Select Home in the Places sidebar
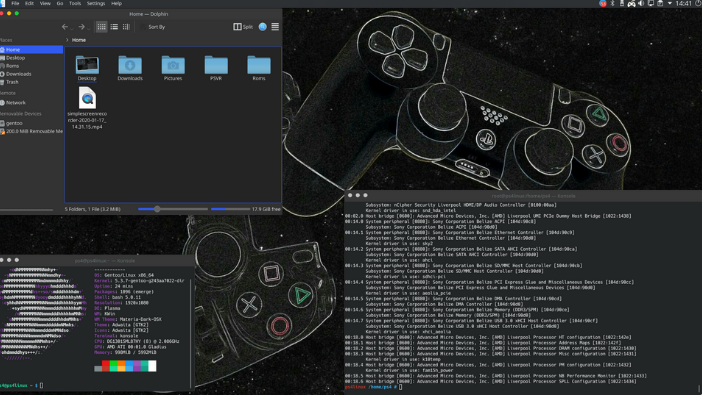Viewport: 702px width, 395px height. click(x=31, y=50)
